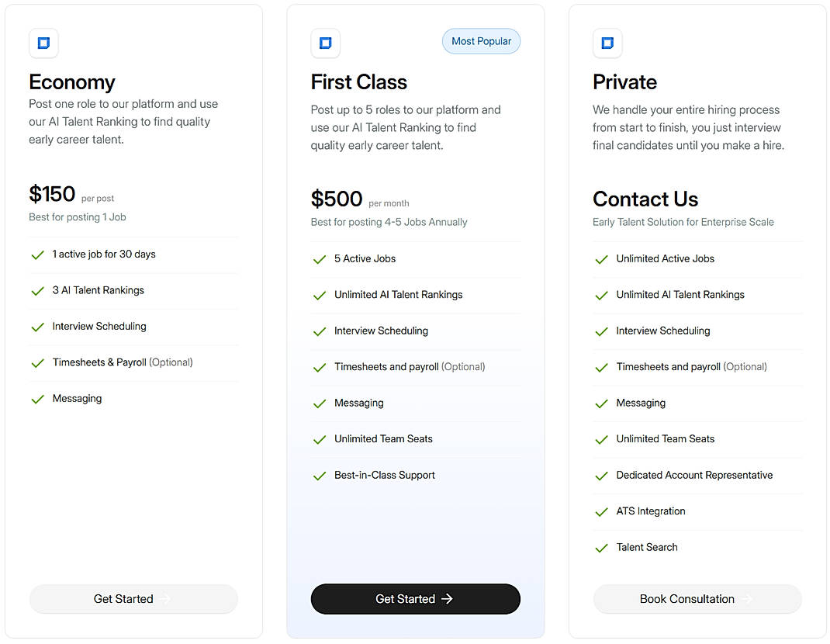Click the checkmark beside Interview Scheduling under Economy
The height and width of the screenshot is (644, 830).
pos(37,326)
